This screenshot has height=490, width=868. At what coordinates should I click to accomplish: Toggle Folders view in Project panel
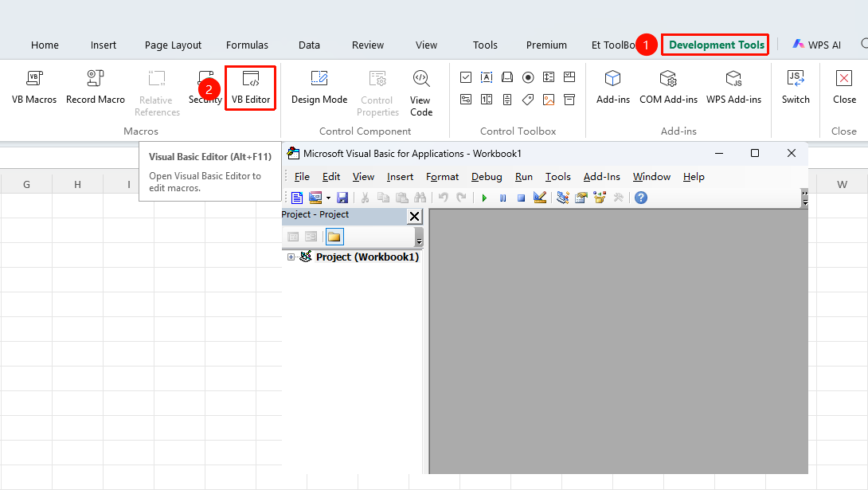(334, 237)
